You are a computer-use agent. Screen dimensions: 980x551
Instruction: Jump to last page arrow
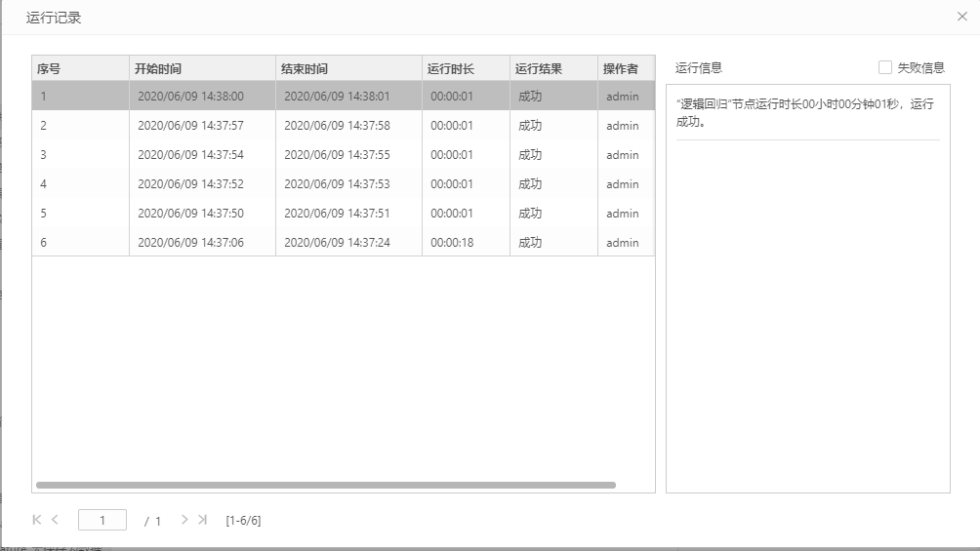pos(202,520)
